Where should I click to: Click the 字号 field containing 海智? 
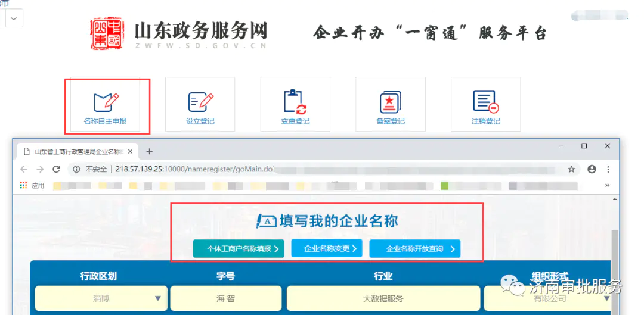coord(226,298)
